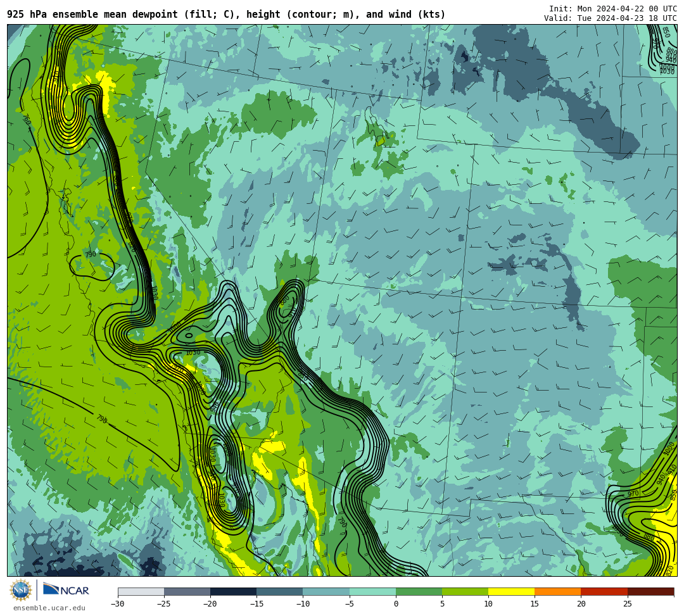Pick the lime green 5 to 10 swatch
Viewport: 684px width, 616px height.
465,591
